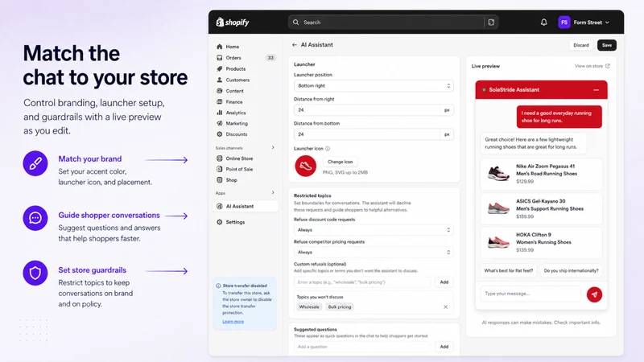Open Refuse competitor pricing requests dropdown
The image size is (644, 362).
pyautogui.click(x=374, y=252)
